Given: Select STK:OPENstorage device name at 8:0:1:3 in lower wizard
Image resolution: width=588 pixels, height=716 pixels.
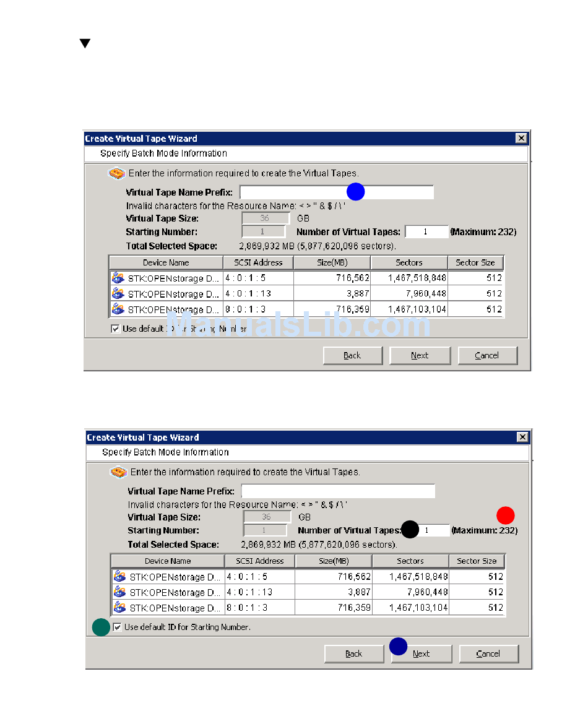Looking at the screenshot, I should (x=175, y=608).
